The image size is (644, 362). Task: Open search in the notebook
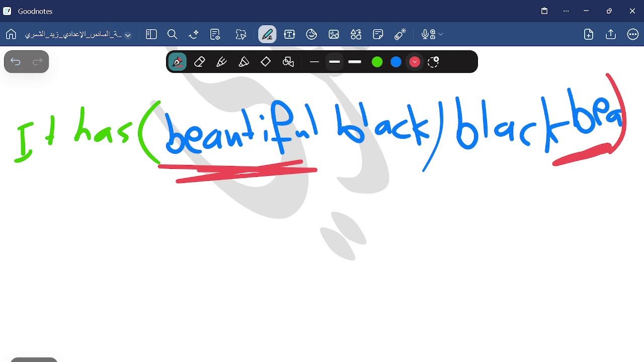(172, 34)
